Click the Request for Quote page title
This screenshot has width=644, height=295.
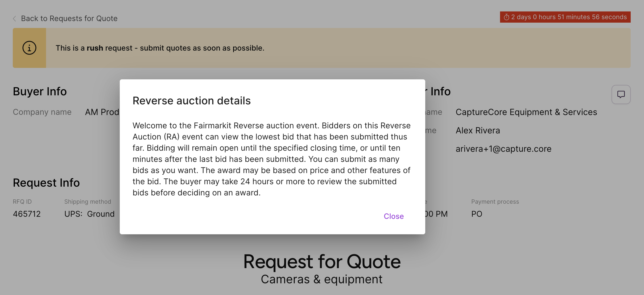pyautogui.click(x=322, y=261)
